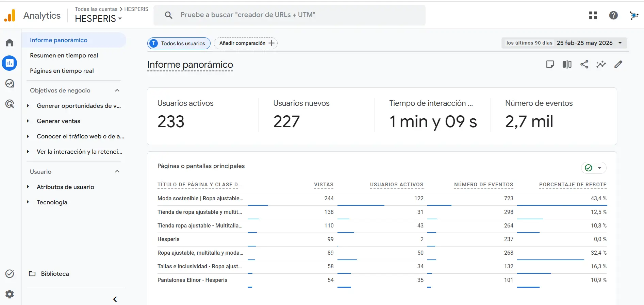The image size is (644, 305).
Task: Click the 43,4 % bounce rate value
Action: tap(598, 198)
